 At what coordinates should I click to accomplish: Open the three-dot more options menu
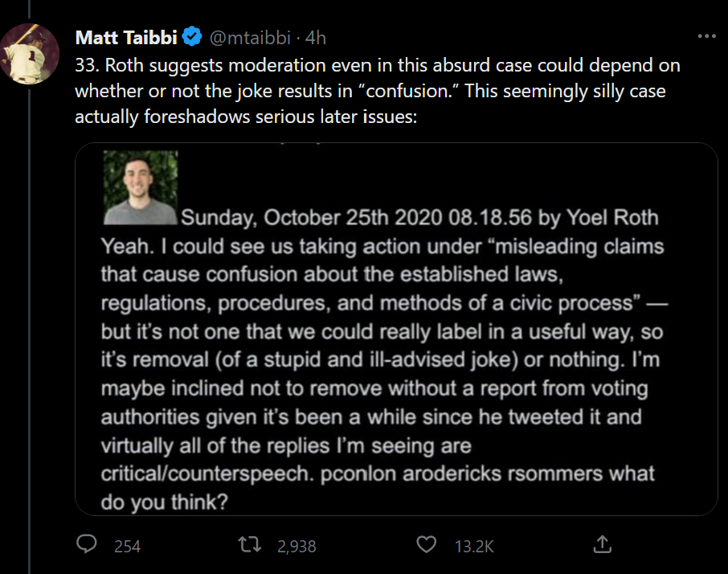point(706,37)
